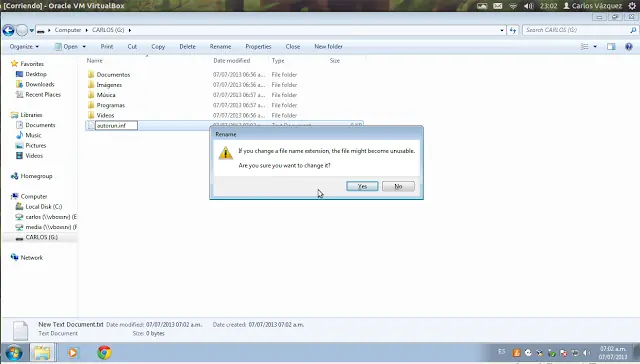
Task: Click the Help question mark icon
Action: coord(629,47)
